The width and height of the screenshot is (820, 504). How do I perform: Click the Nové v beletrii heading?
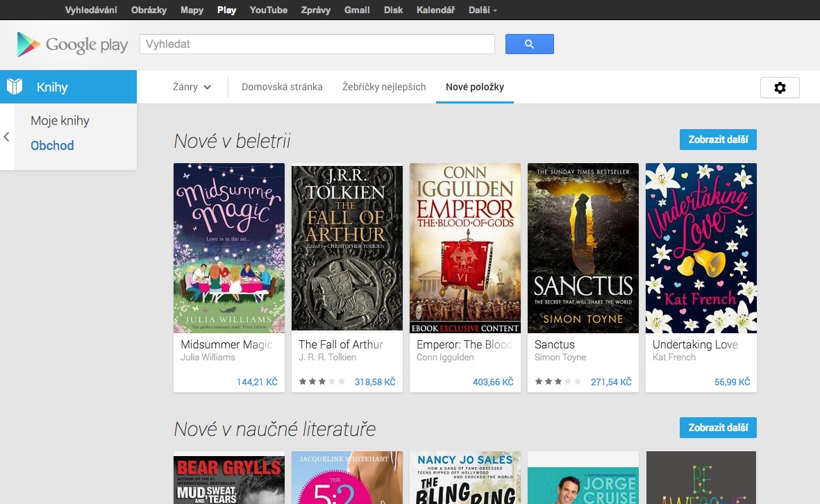click(x=232, y=141)
